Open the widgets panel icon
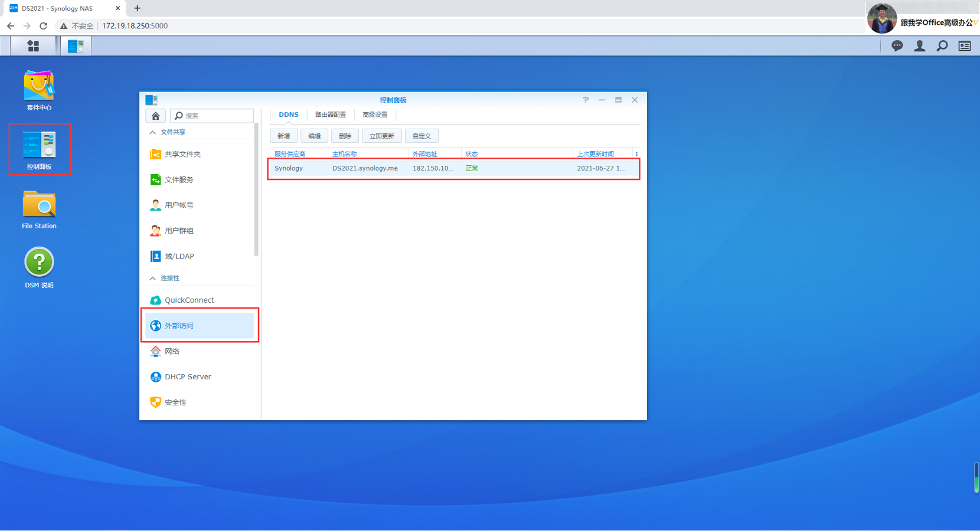 pyautogui.click(x=965, y=46)
